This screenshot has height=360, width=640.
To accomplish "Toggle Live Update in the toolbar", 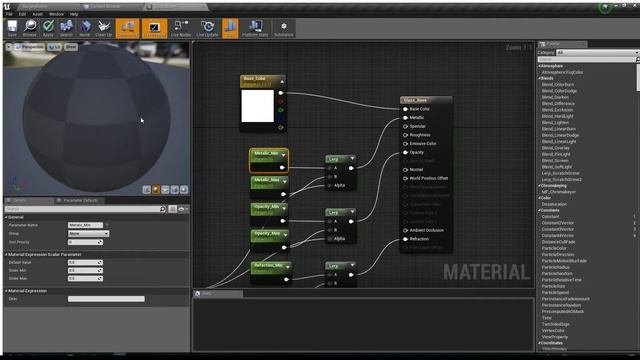I will point(207,28).
